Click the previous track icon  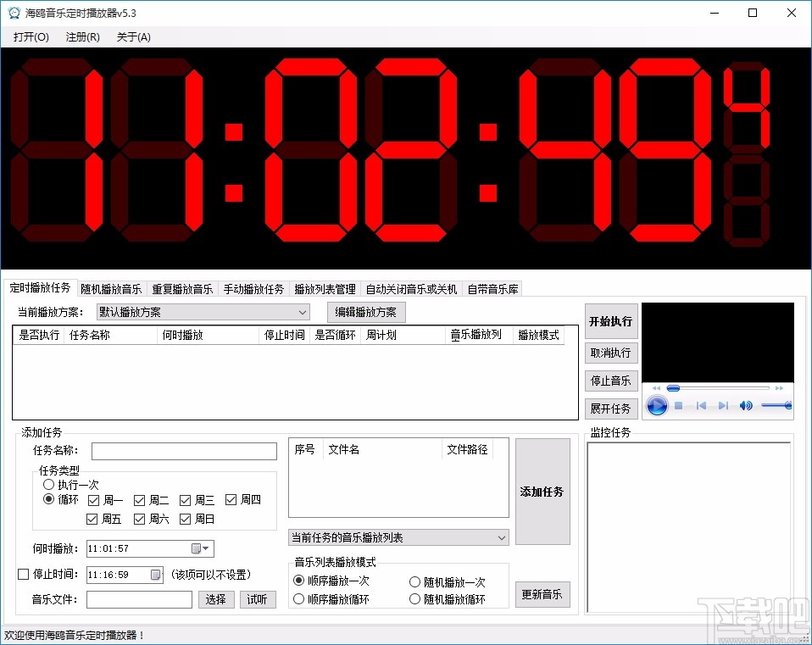tap(701, 405)
